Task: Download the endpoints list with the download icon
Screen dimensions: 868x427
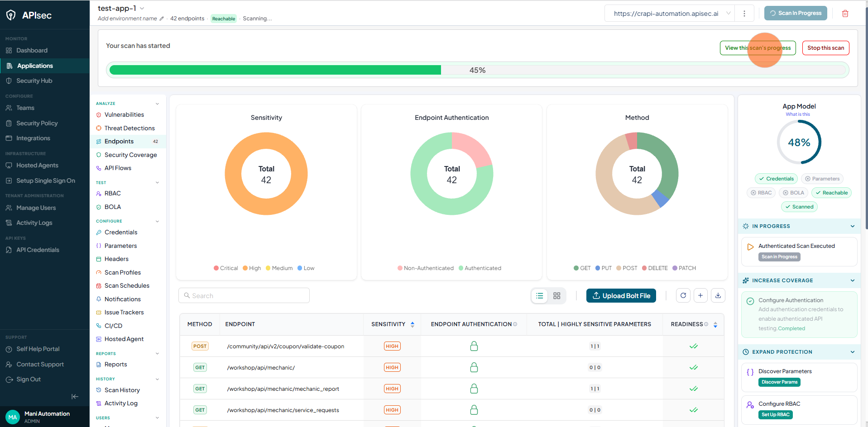Action: [718, 295]
